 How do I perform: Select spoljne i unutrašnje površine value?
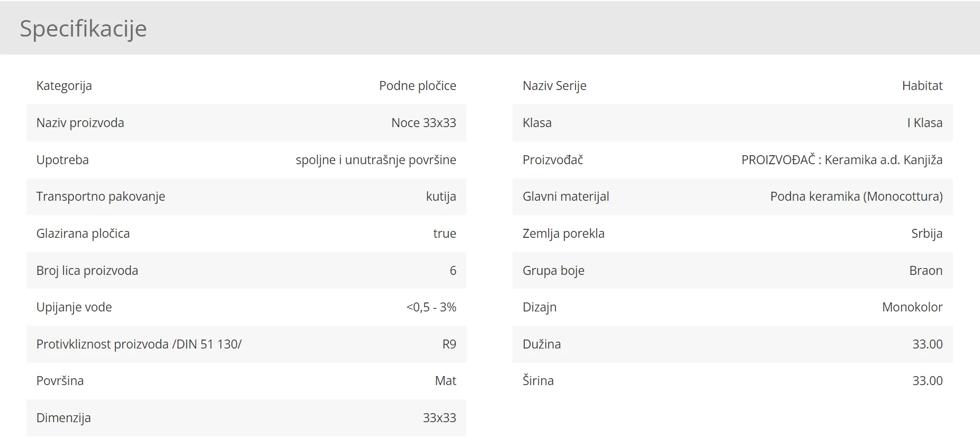pyautogui.click(x=376, y=160)
